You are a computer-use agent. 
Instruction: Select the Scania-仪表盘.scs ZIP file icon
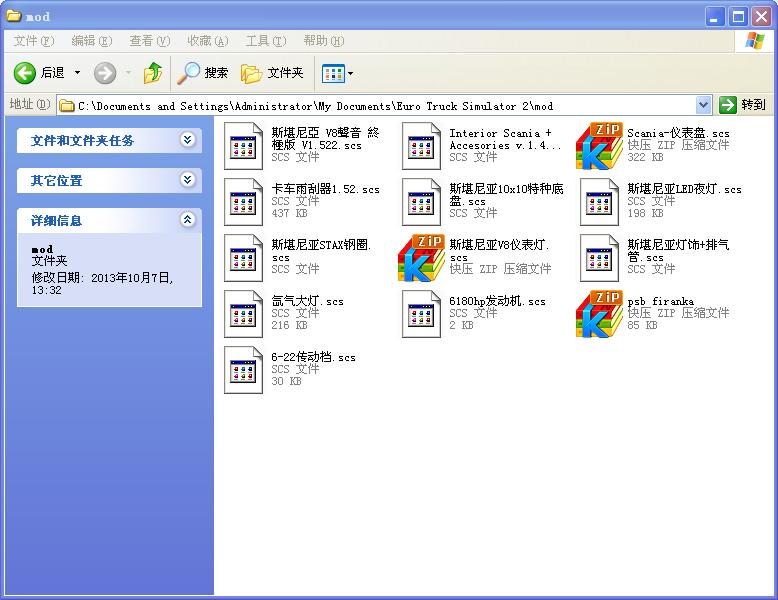(x=599, y=146)
